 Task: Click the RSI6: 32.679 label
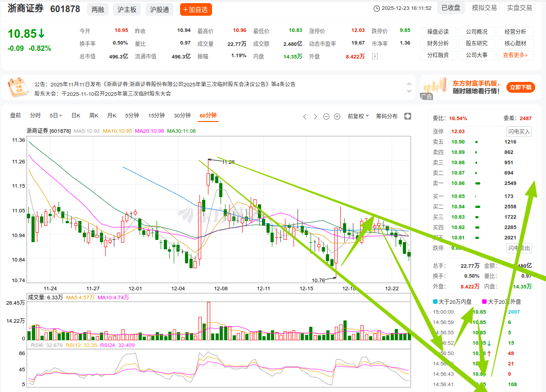[47, 345]
